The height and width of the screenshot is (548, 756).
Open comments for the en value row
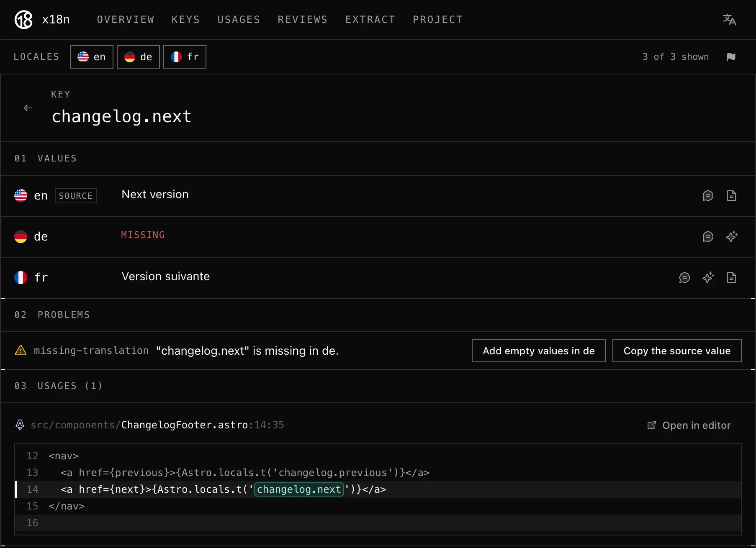707,196
